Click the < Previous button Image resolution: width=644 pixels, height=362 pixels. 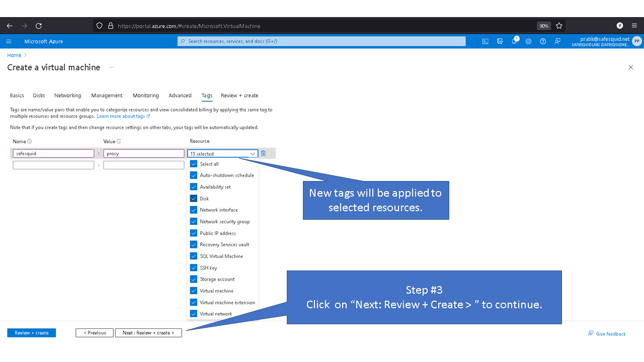[x=95, y=333]
